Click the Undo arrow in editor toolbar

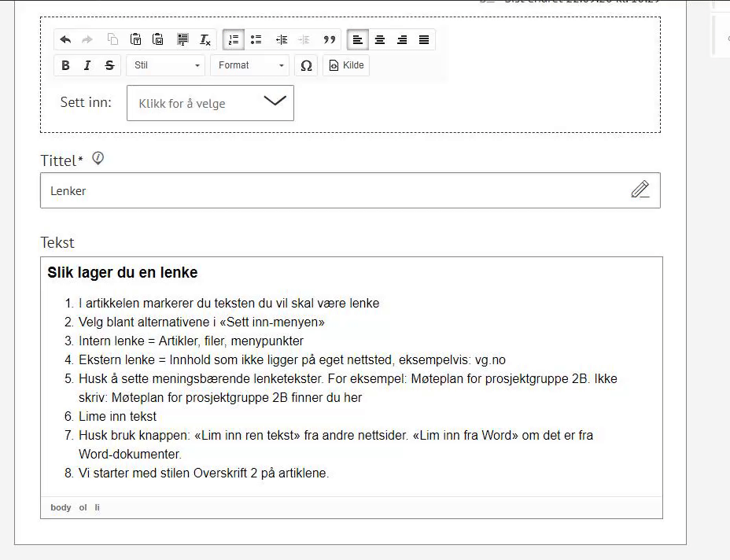coord(65,39)
